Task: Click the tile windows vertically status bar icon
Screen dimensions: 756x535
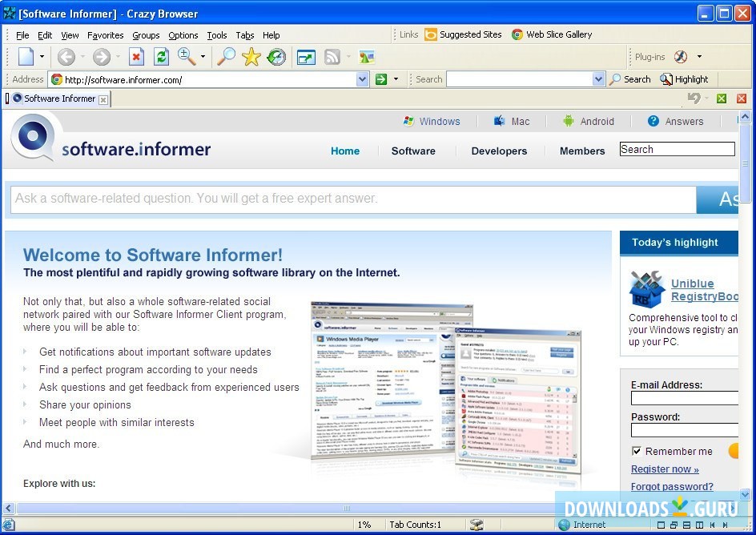Action: (698, 525)
